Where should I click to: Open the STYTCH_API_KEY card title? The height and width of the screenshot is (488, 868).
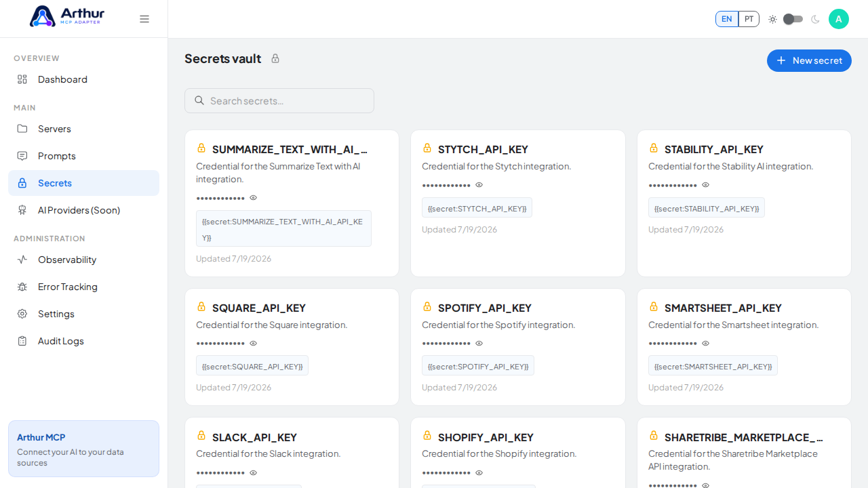[483, 149]
